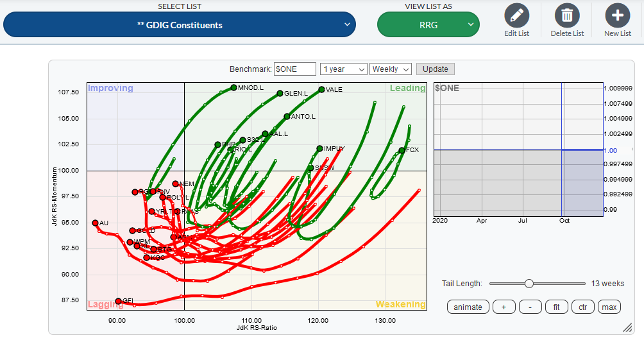Click the Improving quadrant label
644x342 pixels.
click(110, 88)
